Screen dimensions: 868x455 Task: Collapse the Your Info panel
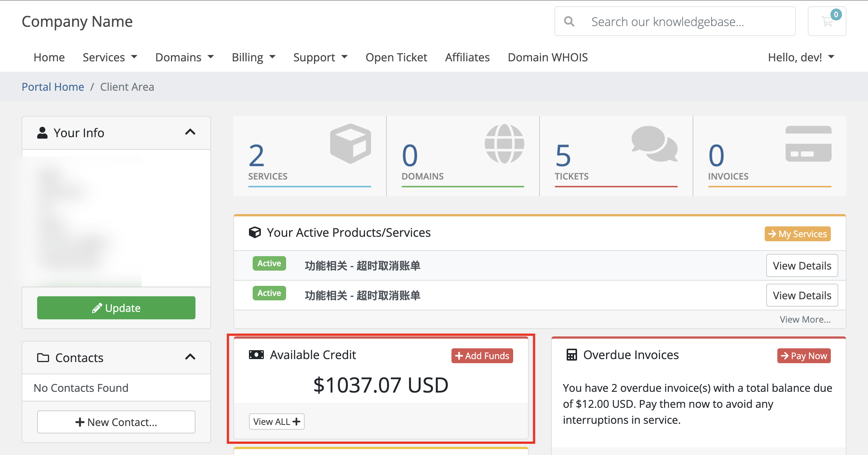point(191,132)
